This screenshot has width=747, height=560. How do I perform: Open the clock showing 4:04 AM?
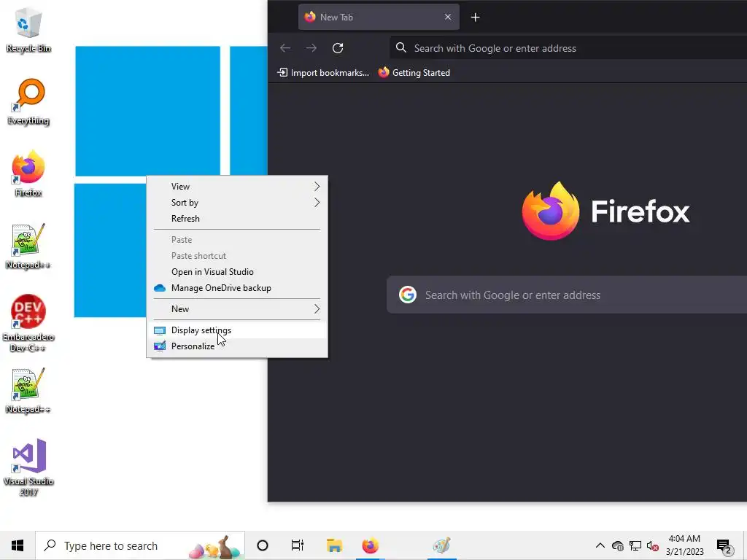(x=684, y=545)
